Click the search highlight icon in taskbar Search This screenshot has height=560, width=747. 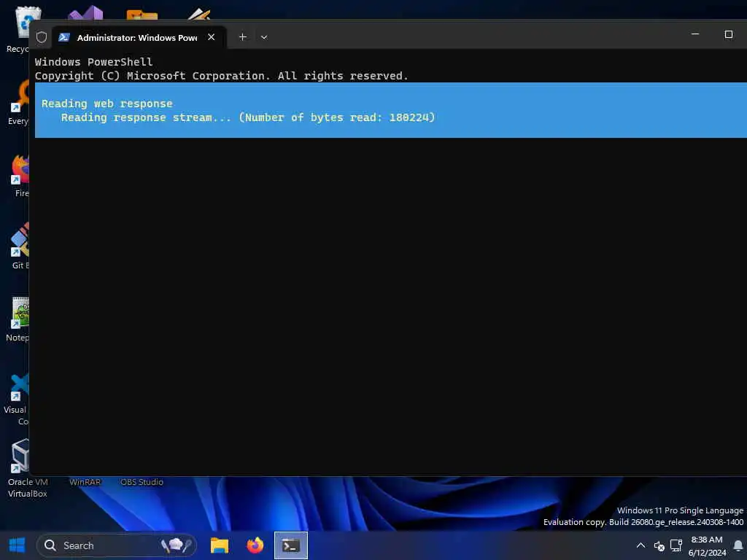177,545
